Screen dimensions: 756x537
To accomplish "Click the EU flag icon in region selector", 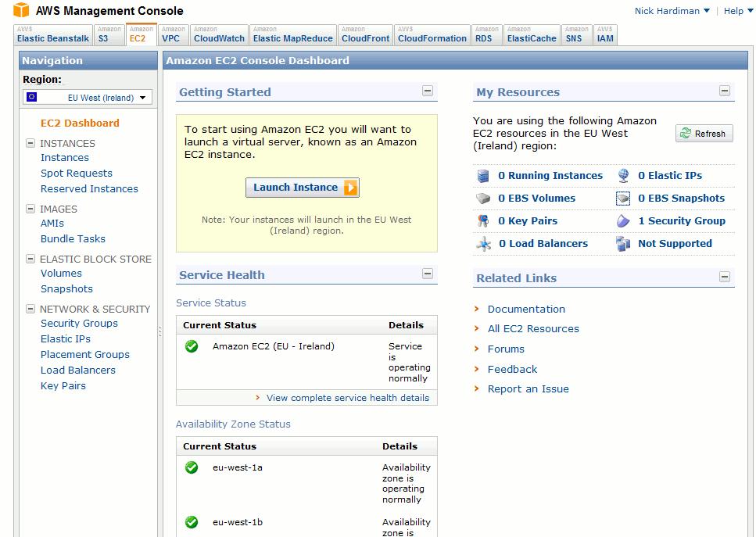I will 31,97.
